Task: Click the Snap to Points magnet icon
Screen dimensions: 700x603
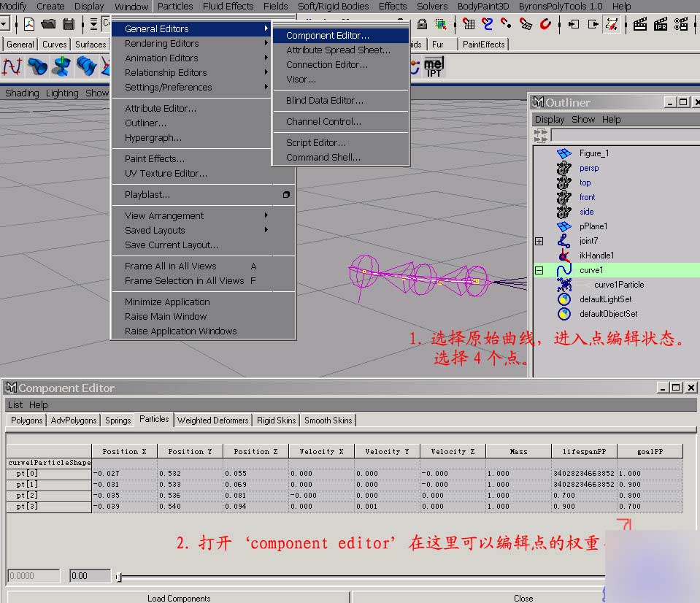Action: [506, 25]
